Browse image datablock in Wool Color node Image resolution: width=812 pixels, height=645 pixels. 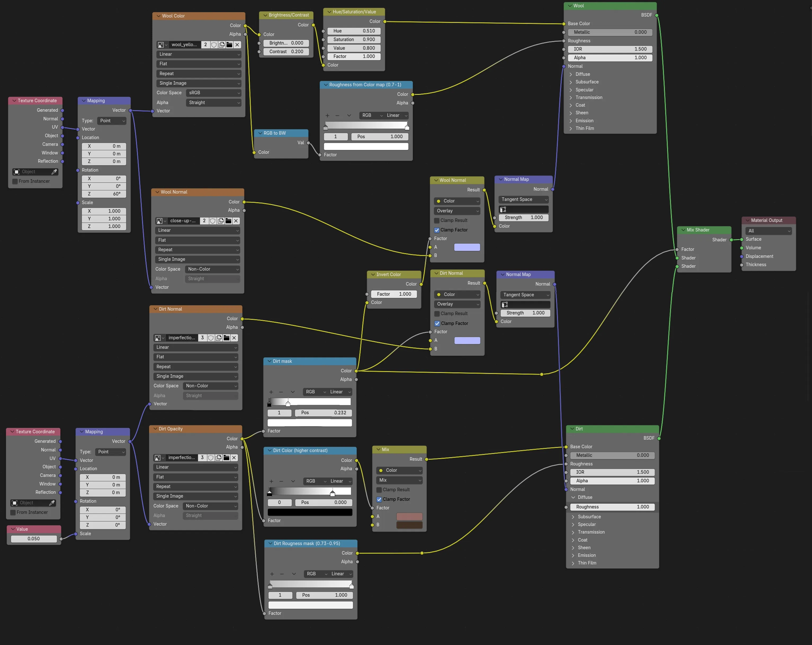coord(162,44)
